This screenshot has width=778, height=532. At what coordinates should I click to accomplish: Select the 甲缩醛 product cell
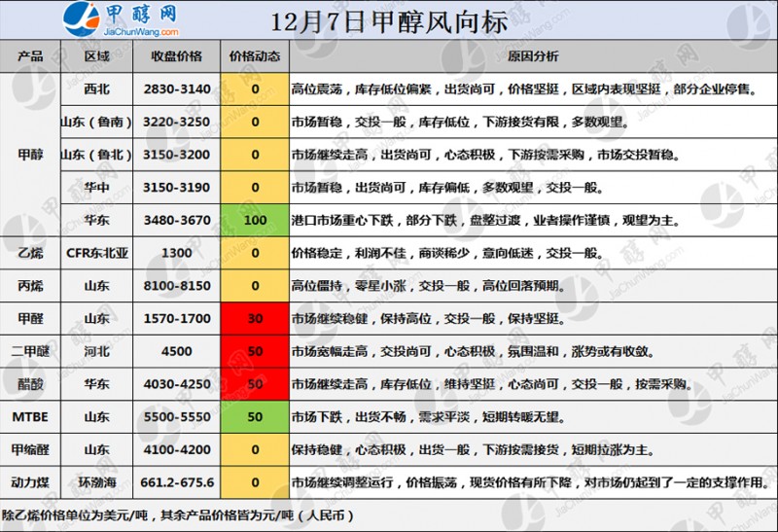point(30,449)
